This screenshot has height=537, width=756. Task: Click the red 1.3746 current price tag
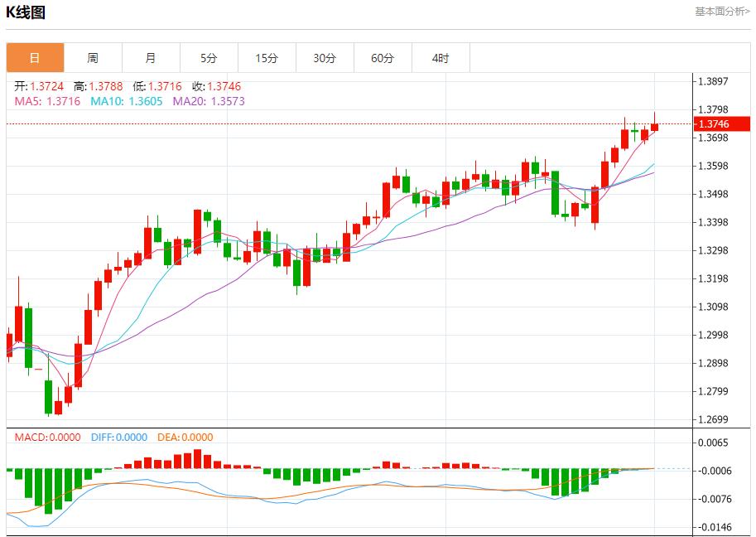(x=722, y=124)
